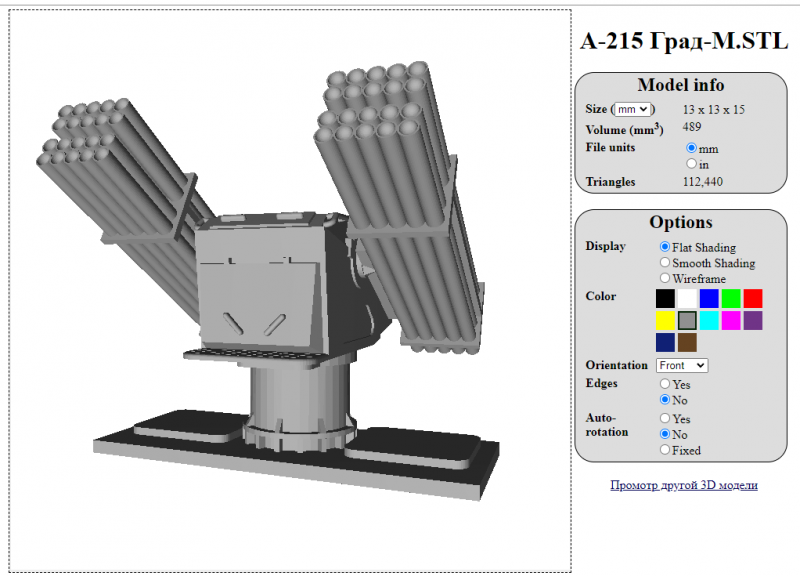The width and height of the screenshot is (800, 576).
Task: Click the 'Промотр другой 3D модели' link
Action: tap(684, 485)
